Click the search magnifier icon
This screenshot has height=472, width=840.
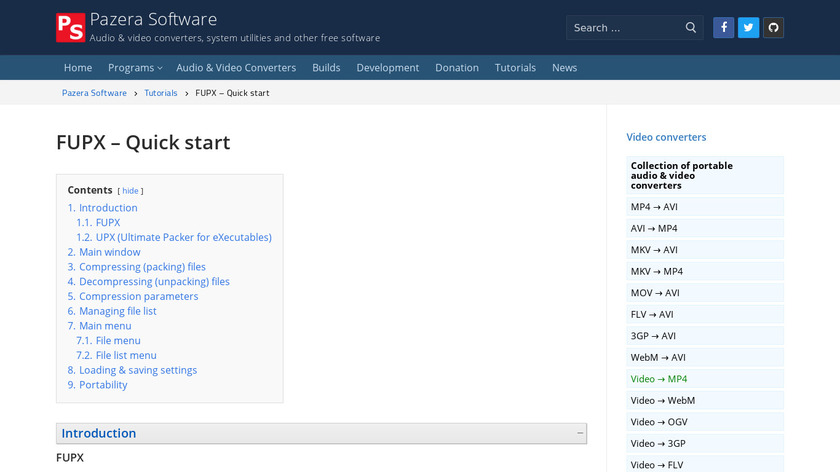tap(691, 28)
